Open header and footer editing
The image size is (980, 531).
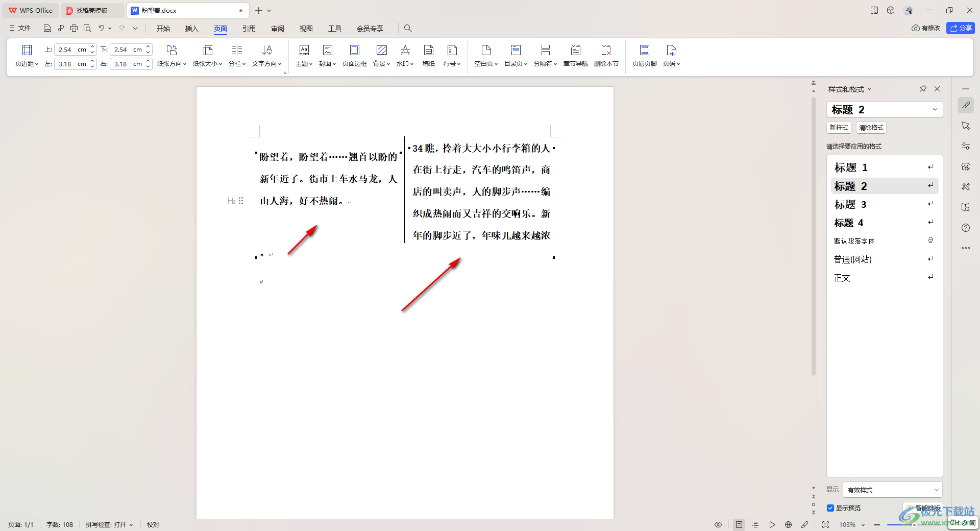pyautogui.click(x=645, y=56)
